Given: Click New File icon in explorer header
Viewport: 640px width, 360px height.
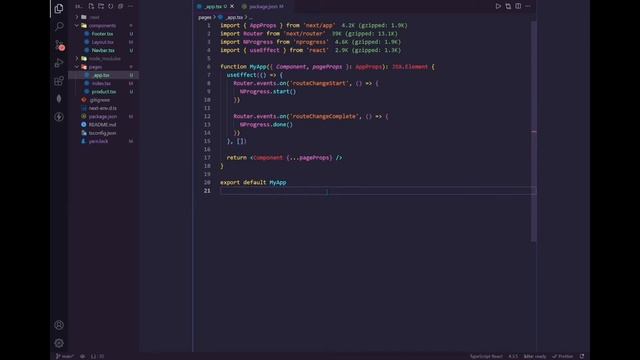Looking at the screenshot, I should [91, 6].
